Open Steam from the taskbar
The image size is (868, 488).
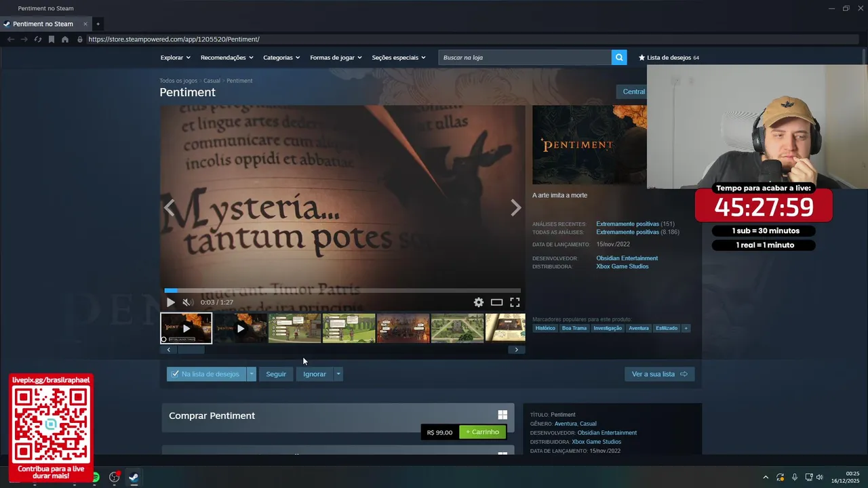coord(134,477)
